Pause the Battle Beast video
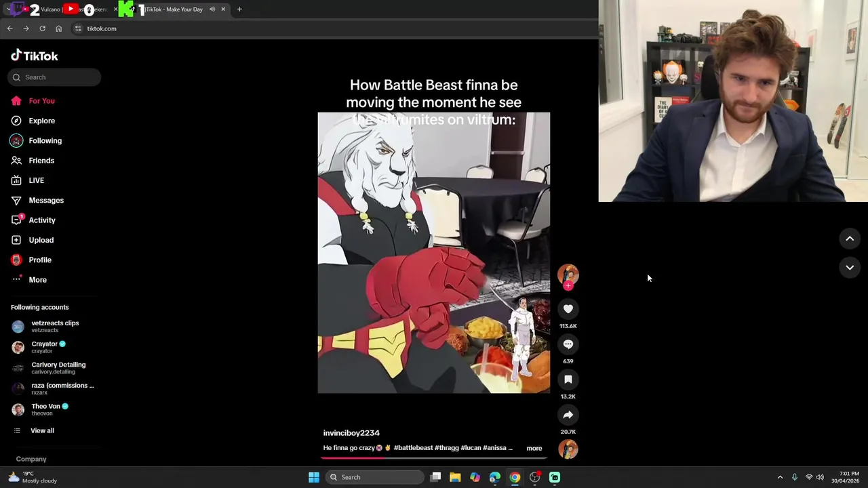 [x=434, y=253]
